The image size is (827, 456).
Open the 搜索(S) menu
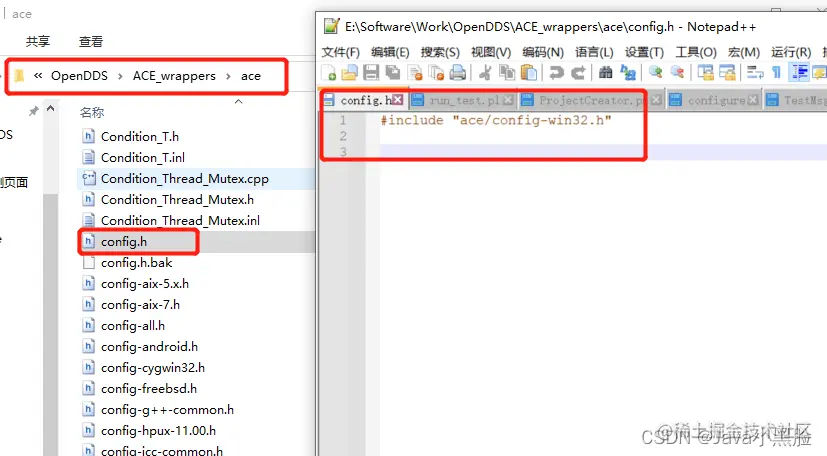click(440, 52)
